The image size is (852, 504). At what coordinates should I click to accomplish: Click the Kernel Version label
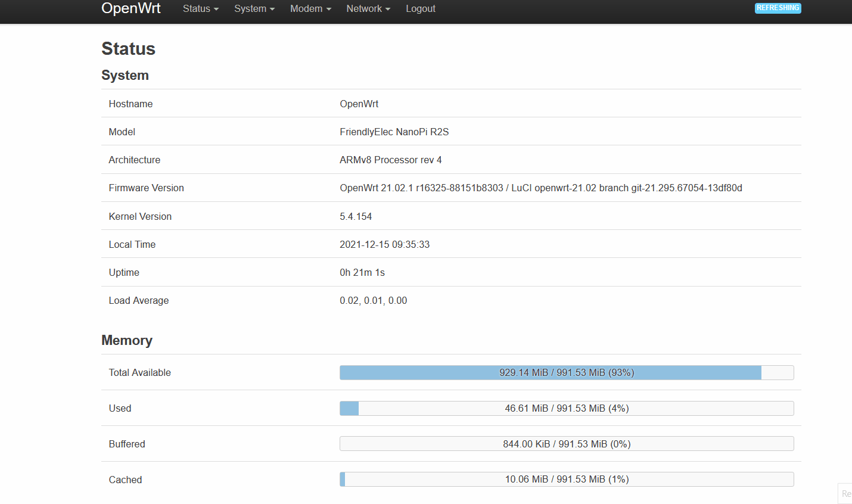[140, 216]
